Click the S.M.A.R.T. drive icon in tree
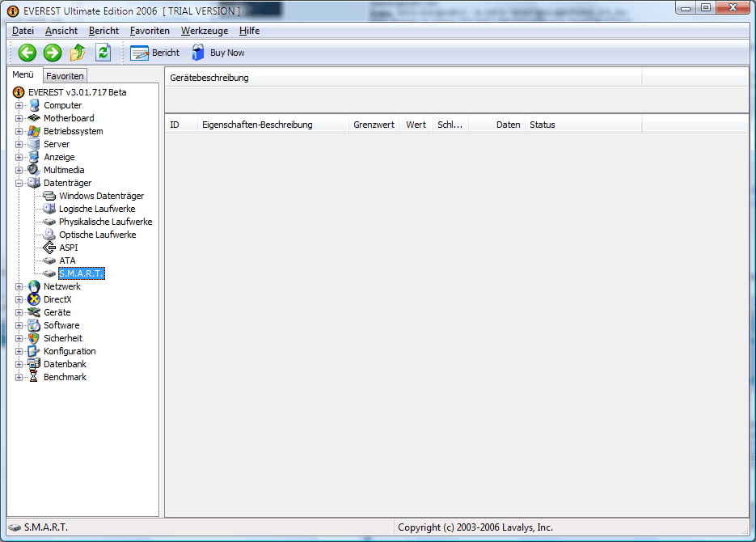The height and width of the screenshot is (542, 756). (x=49, y=273)
